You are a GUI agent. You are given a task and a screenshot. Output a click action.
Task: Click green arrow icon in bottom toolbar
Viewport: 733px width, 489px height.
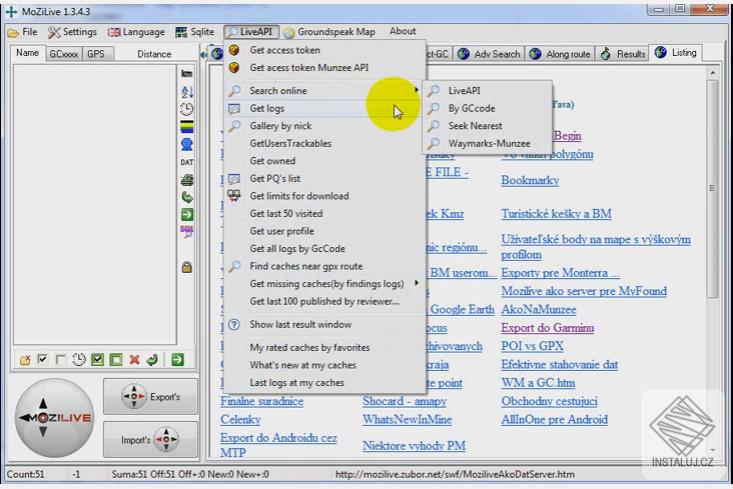click(x=178, y=360)
